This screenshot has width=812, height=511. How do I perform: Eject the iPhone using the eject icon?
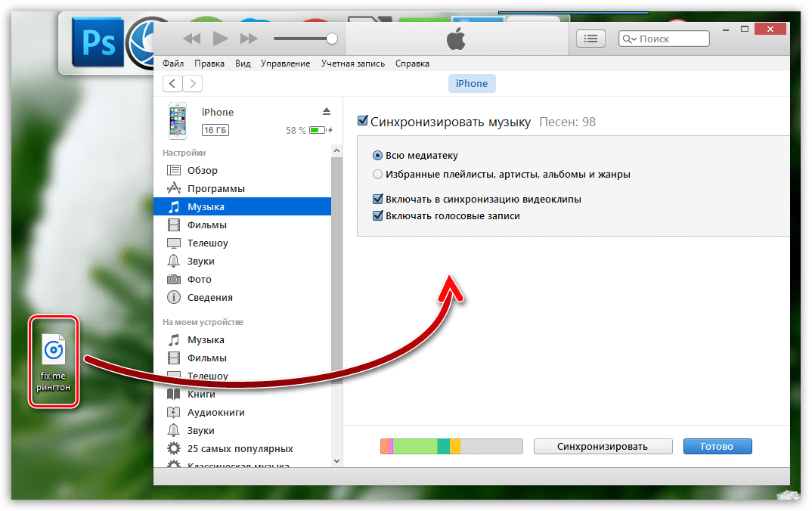327,111
